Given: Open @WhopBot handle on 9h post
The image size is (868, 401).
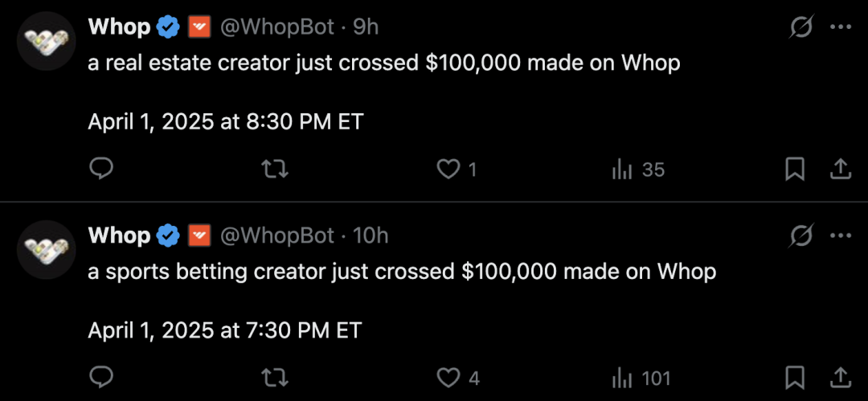Looking at the screenshot, I should click(x=277, y=27).
